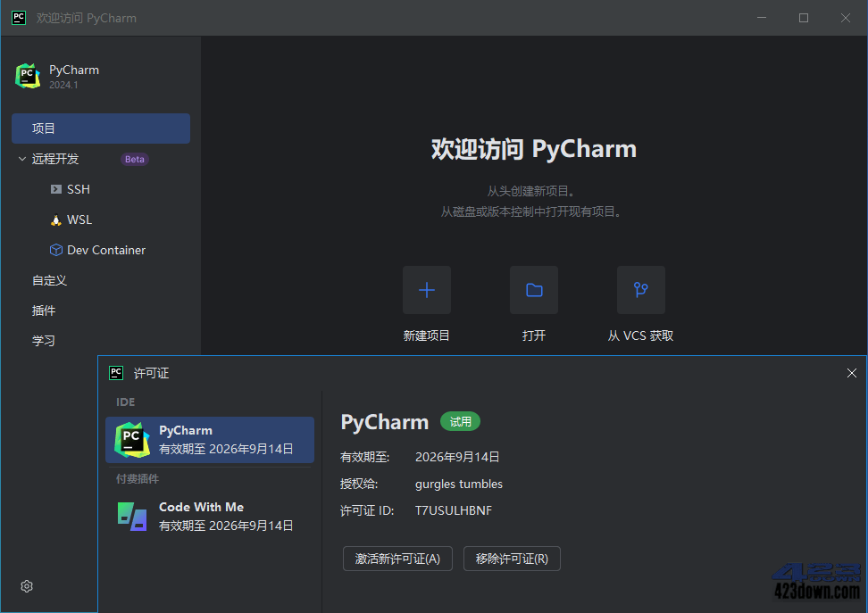
Task: Click the 试用 badge next to PyCharm
Action: click(x=460, y=421)
